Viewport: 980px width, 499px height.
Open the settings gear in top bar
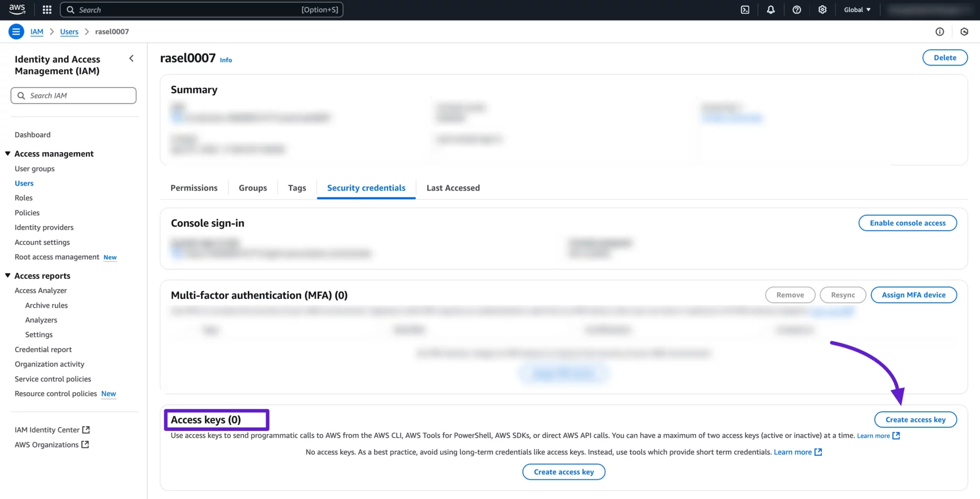pos(822,10)
